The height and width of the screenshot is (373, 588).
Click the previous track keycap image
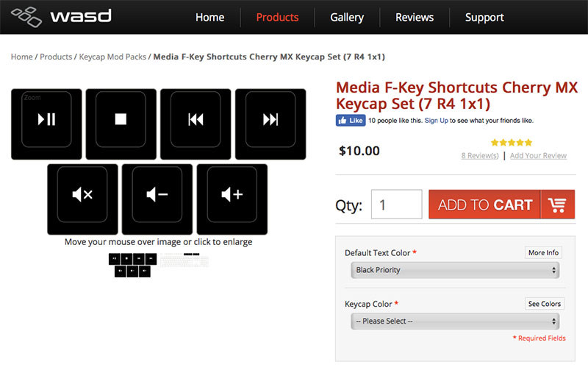point(196,120)
